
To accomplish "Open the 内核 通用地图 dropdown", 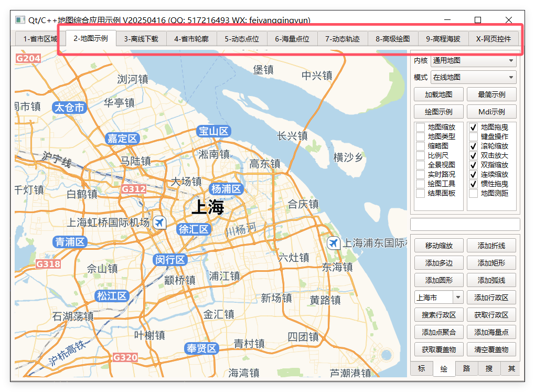I will (x=474, y=60).
